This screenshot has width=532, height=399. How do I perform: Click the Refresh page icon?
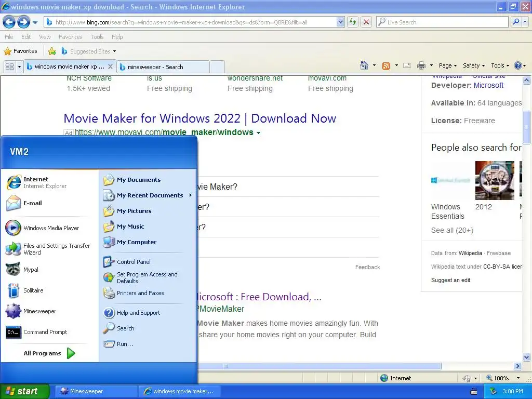pos(353,22)
